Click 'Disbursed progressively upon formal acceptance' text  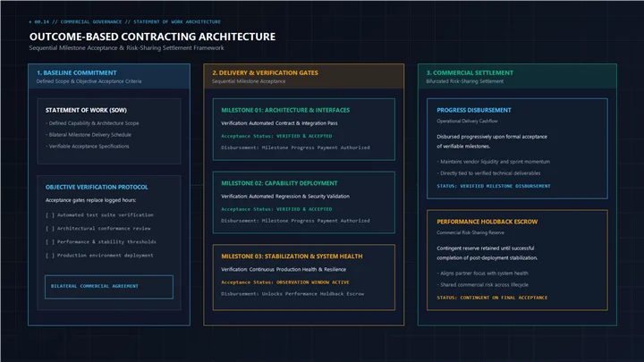coord(492,137)
